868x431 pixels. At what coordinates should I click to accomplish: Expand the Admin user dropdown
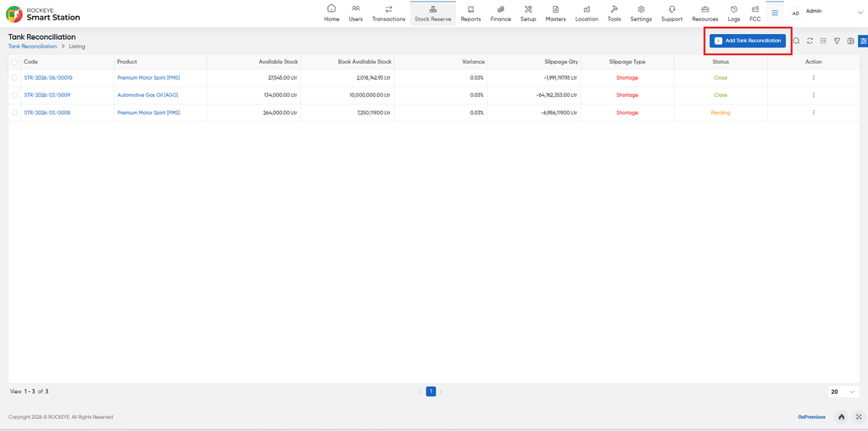(x=853, y=13)
